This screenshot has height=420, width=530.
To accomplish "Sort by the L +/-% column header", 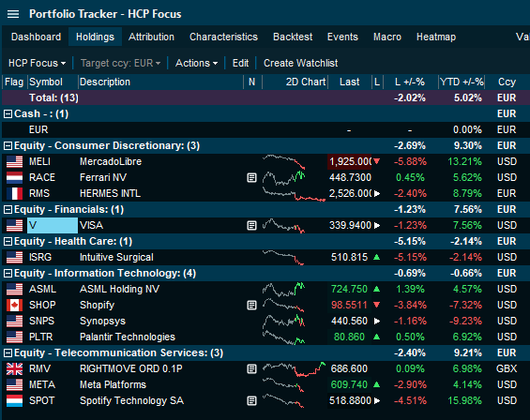I will coord(410,82).
